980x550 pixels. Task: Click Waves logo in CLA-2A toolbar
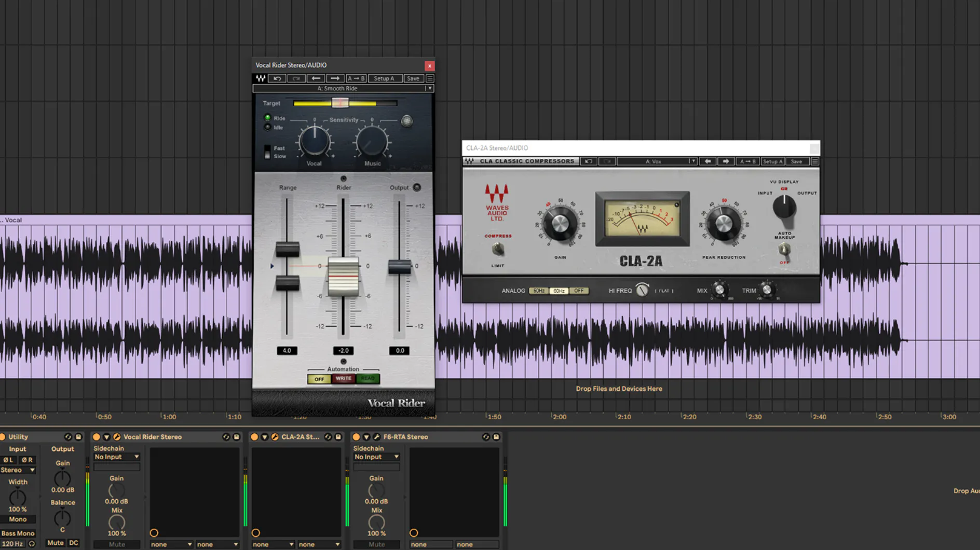point(469,161)
